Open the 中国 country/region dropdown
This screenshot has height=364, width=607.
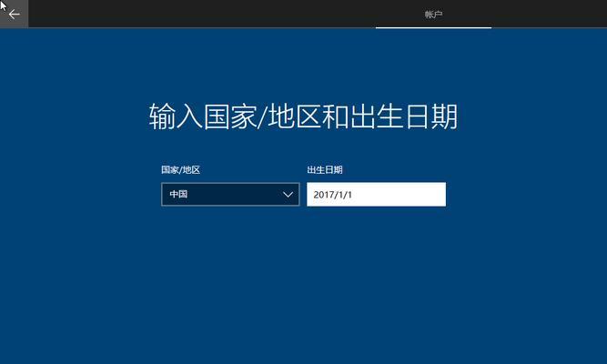(230, 194)
